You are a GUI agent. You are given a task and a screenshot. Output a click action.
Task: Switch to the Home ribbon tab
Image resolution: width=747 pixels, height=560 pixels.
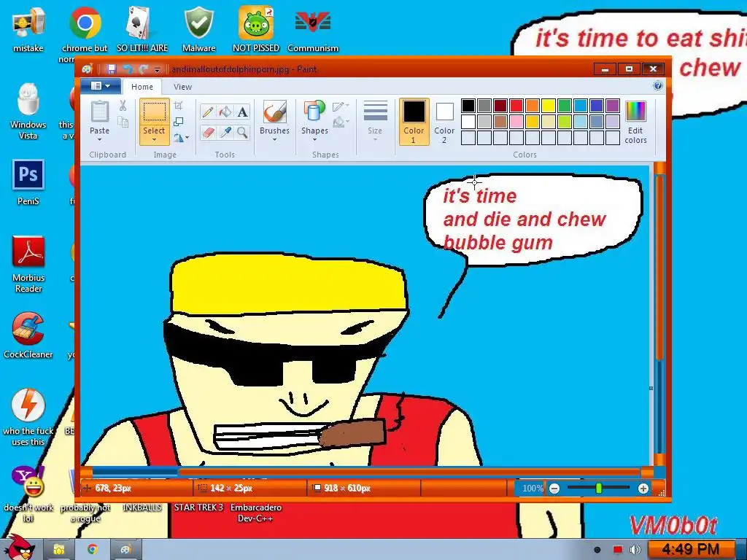[x=142, y=87]
